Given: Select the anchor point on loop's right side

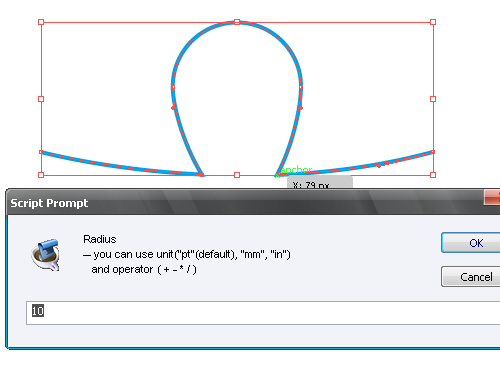Looking at the screenshot, I should [301, 87].
